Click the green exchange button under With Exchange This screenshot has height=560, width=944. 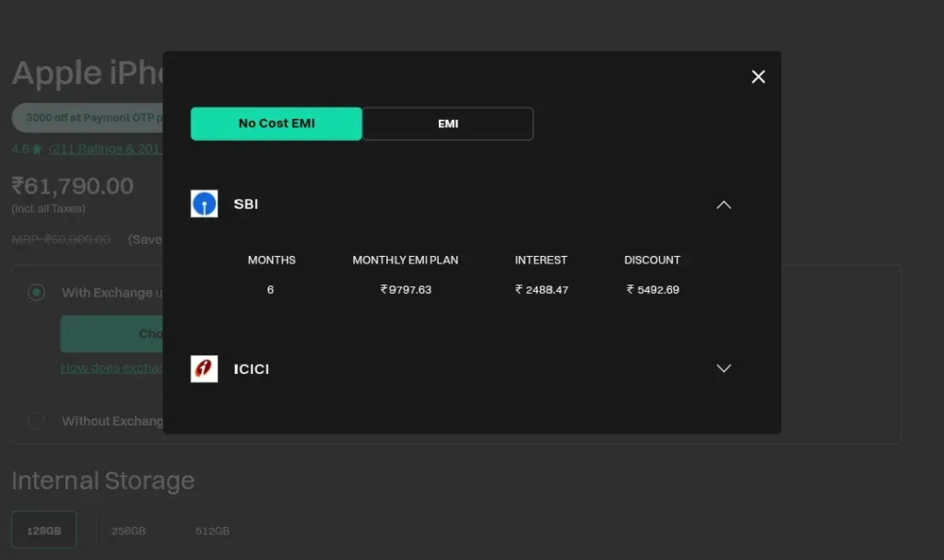[112, 333]
